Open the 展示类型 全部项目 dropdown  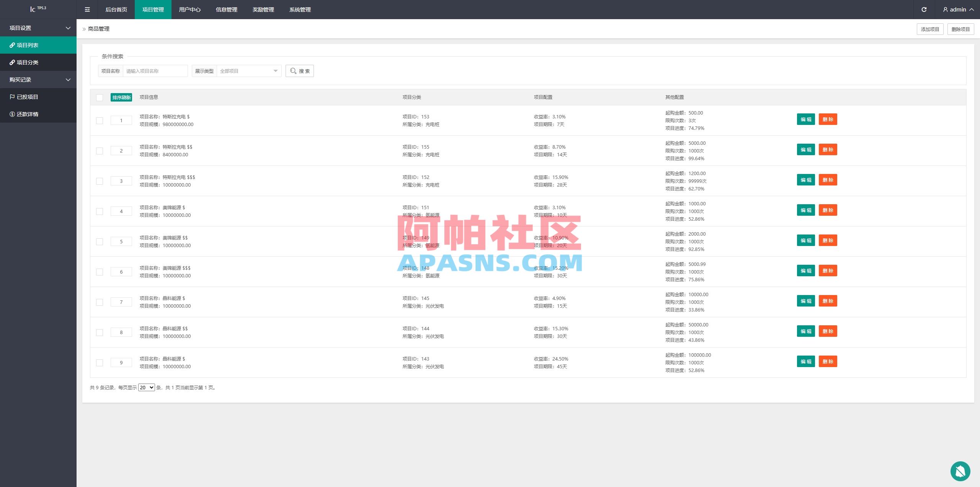pos(248,71)
